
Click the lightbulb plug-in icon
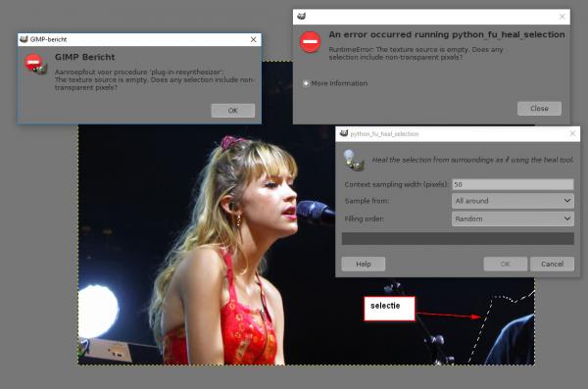click(x=353, y=160)
